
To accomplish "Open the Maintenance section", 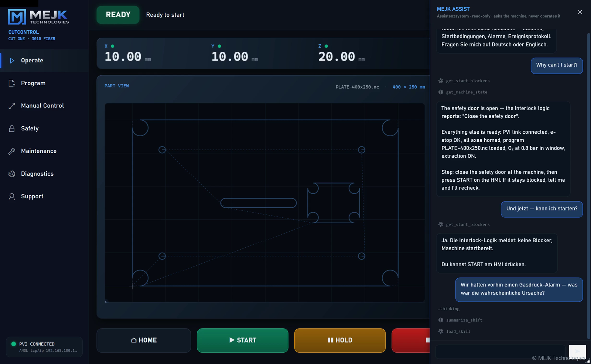I will tap(44, 151).
